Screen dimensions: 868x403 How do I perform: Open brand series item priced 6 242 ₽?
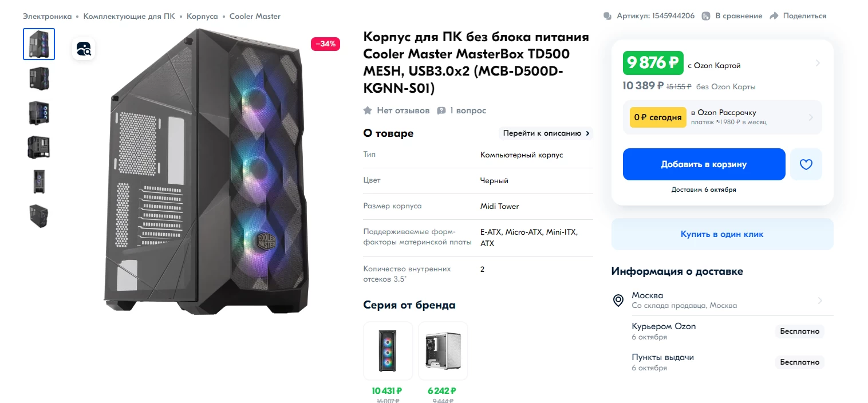pos(443,351)
